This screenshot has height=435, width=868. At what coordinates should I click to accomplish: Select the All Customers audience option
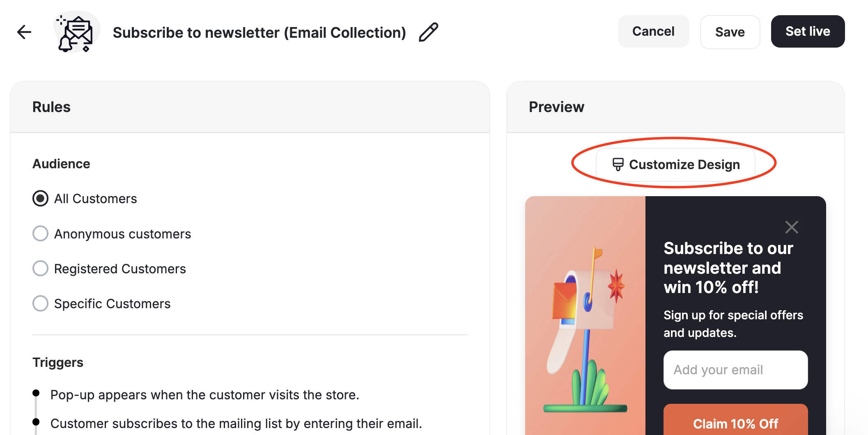pyautogui.click(x=40, y=199)
